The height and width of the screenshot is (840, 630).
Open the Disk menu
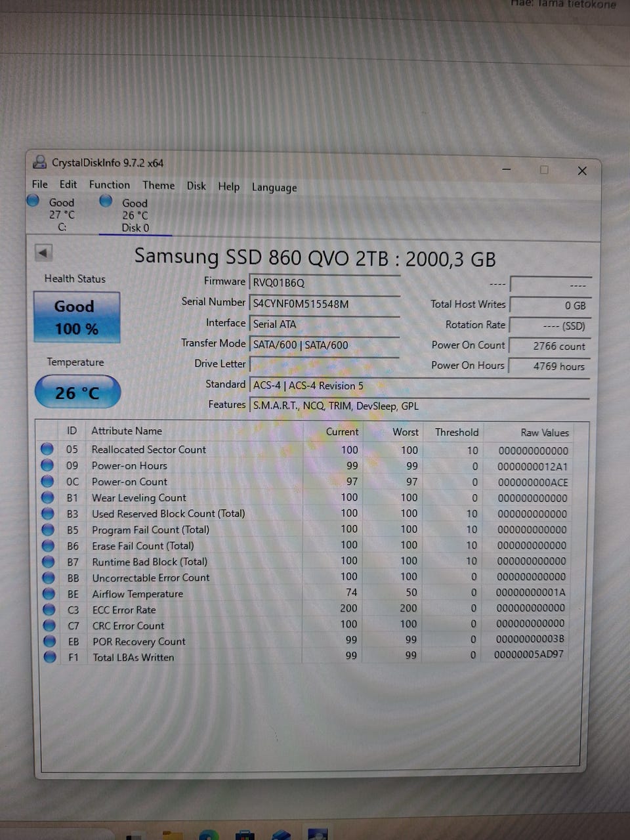(196, 186)
